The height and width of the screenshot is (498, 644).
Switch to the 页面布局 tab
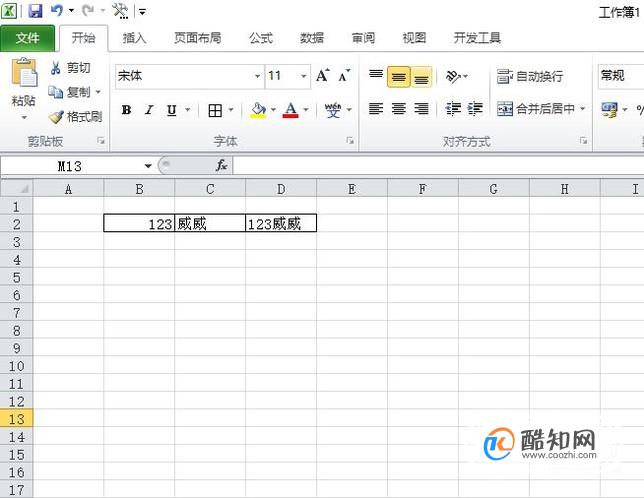198,38
